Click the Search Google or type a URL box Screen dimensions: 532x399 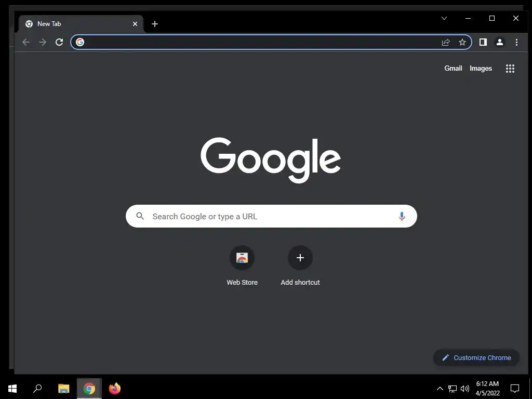[271, 216]
